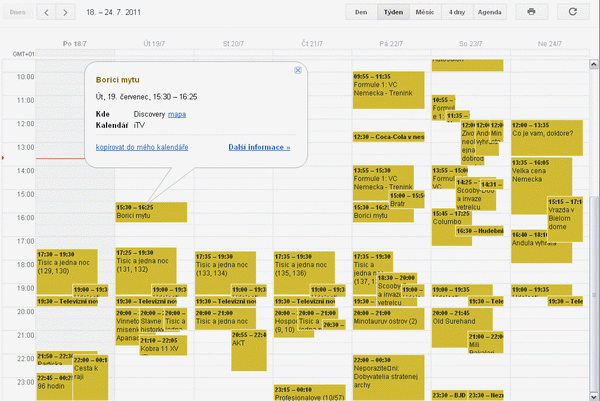Select the Út 19/7 day header
Viewport: 600px width, 401px height.
tap(154, 44)
